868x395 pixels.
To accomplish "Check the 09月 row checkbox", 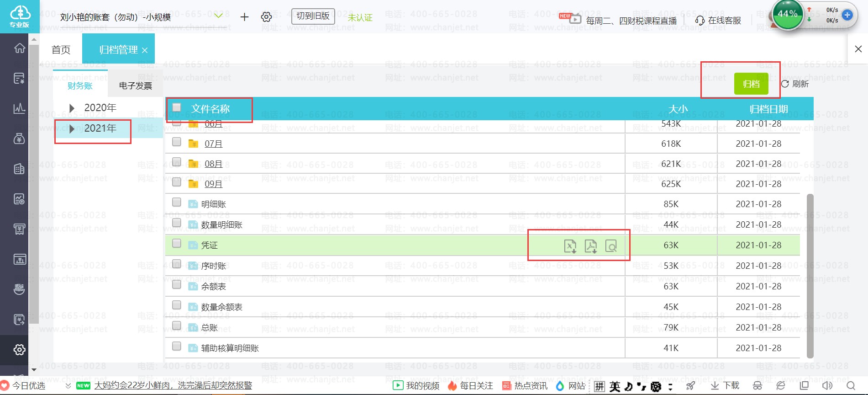I will click(177, 182).
